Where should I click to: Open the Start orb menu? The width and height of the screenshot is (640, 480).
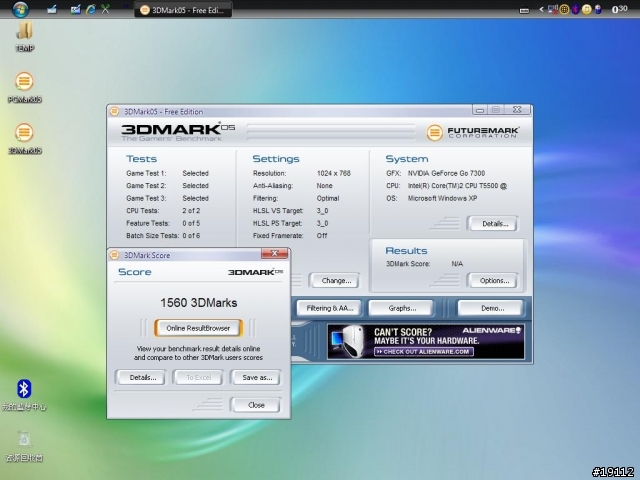click(x=20, y=9)
